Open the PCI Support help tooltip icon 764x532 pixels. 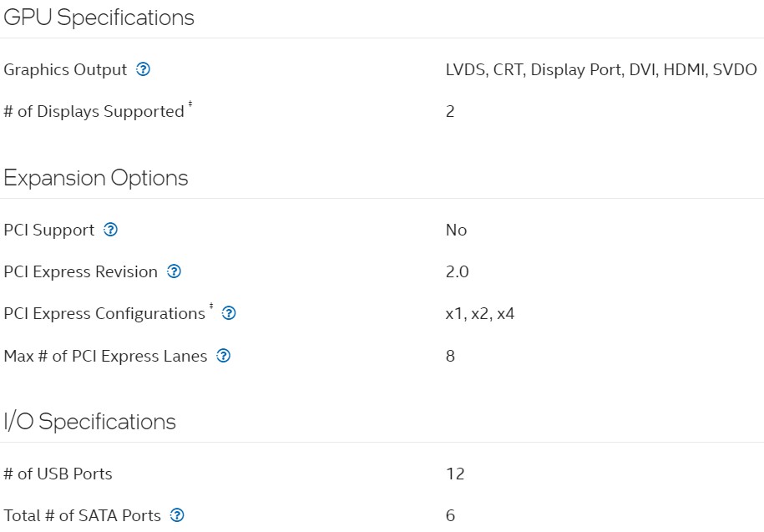pyautogui.click(x=110, y=230)
